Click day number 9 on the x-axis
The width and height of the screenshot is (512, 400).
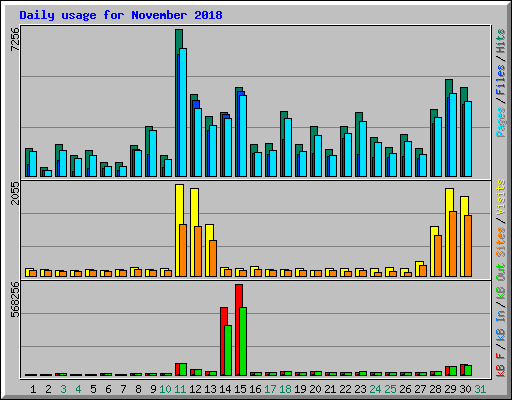click(153, 389)
